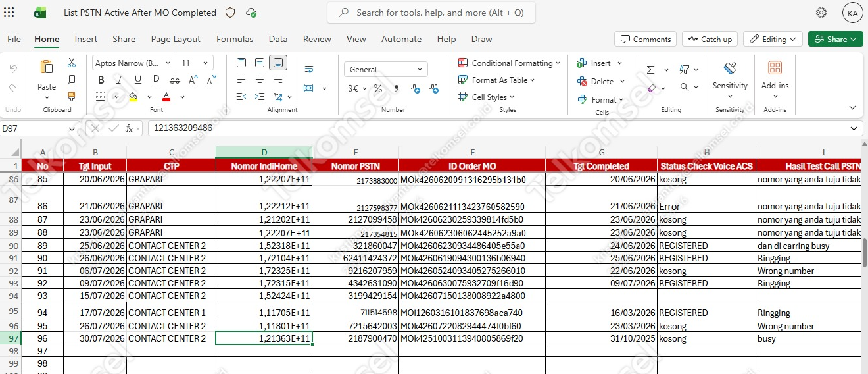Click the search box for tools and help
This screenshot has height=374, width=868.
tap(431, 13)
